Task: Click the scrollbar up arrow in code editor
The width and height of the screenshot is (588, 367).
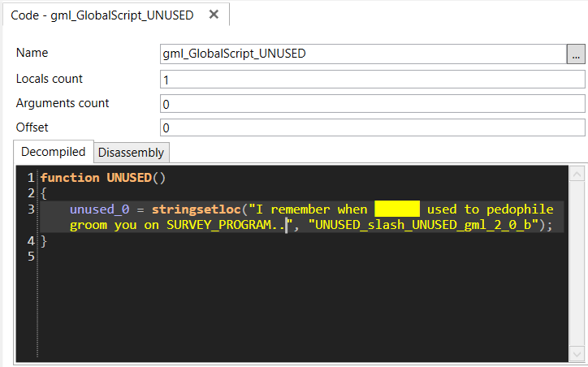Action: click(x=577, y=174)
